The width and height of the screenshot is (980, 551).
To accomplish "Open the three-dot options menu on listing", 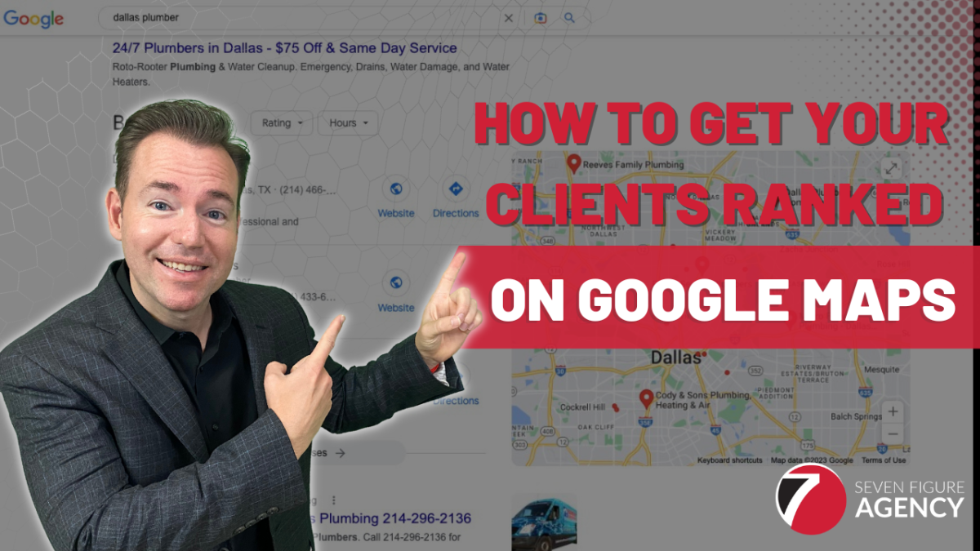I will coord(333,499).
